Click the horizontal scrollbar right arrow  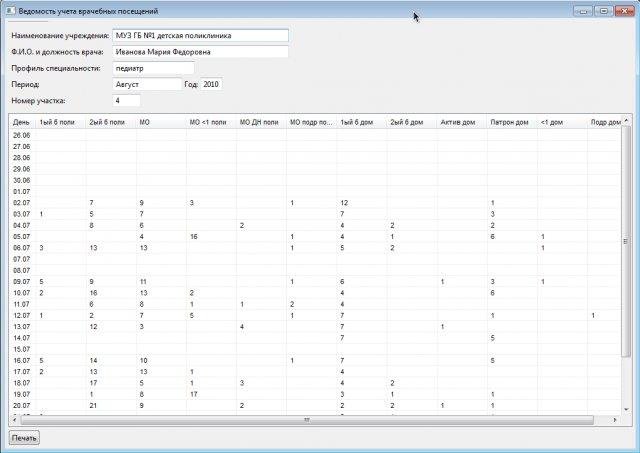coord(615,420)
